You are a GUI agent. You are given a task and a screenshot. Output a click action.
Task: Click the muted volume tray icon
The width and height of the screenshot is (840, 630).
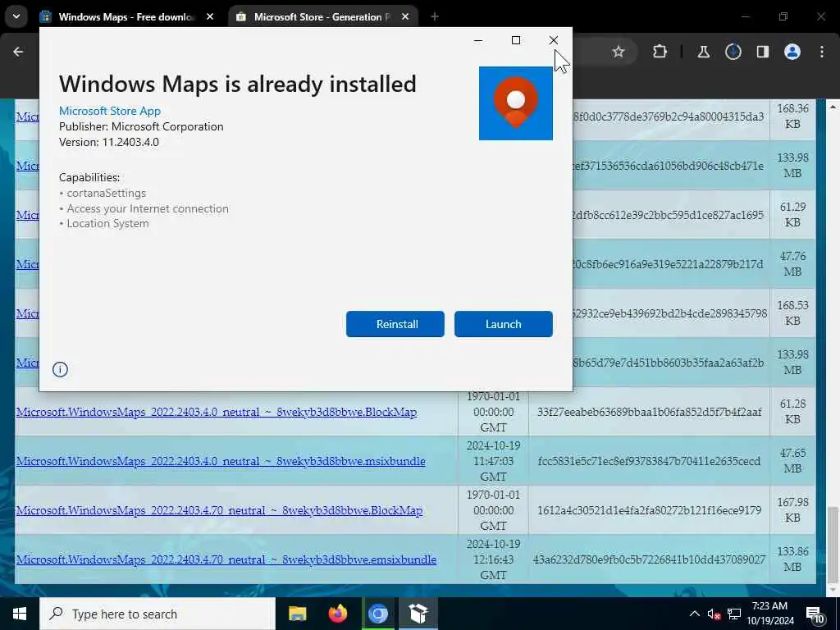(714, 614)
